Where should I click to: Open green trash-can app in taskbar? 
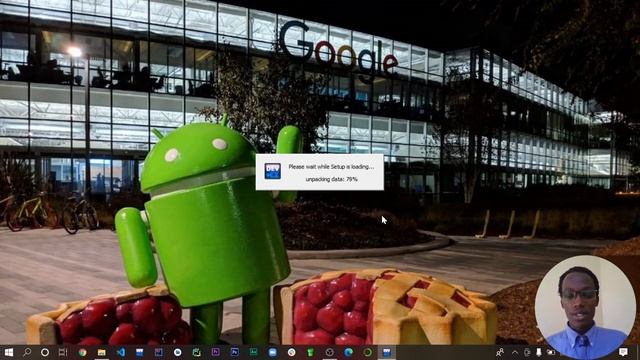[311, 352]
